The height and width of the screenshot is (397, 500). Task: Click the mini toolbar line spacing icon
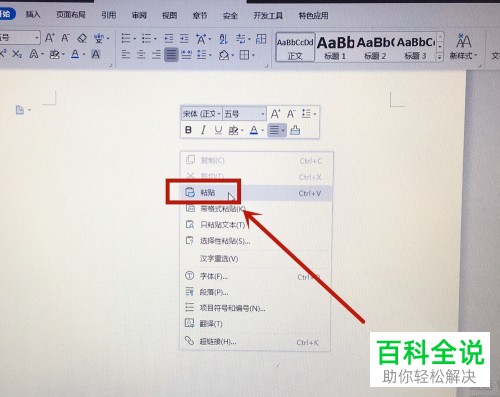click(306, 114)
